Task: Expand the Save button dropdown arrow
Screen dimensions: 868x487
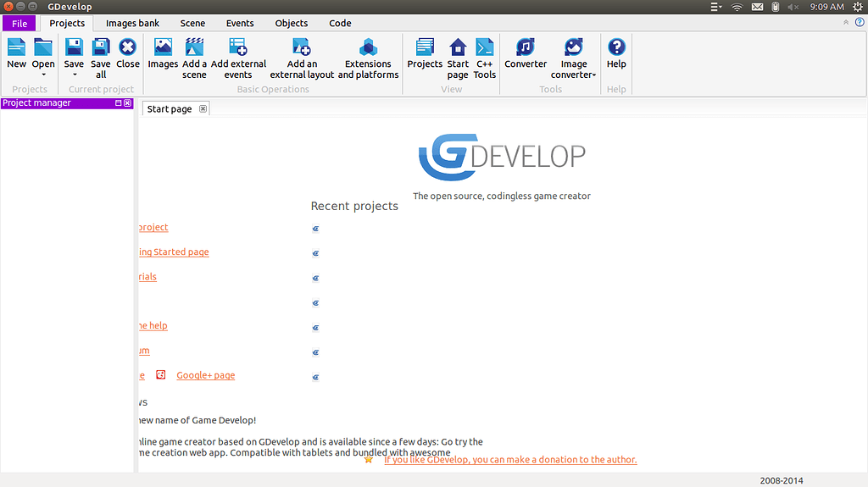Action: 75,75
